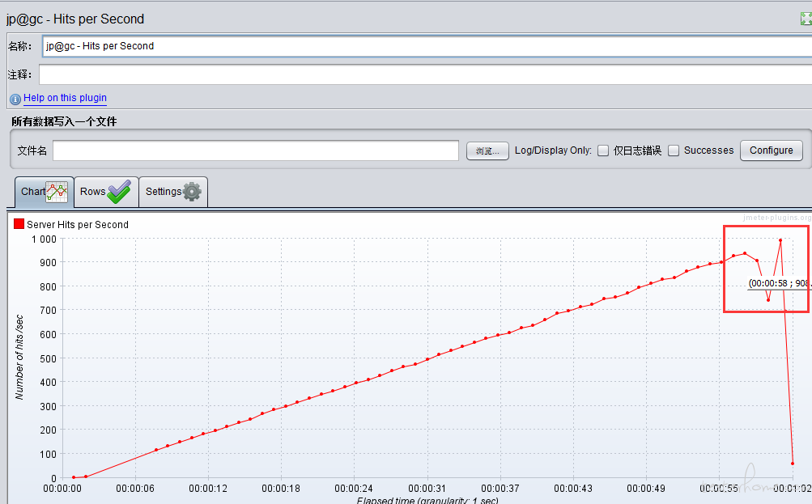Click the 00:00:58 tooltip label
Viewport: 812px width, 504px height.
pyautogui.click(x=778, y=284)
